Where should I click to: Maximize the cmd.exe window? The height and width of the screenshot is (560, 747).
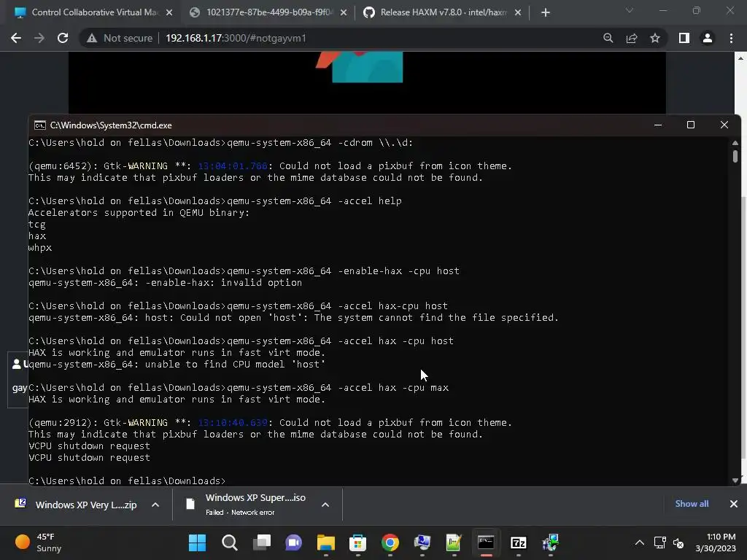690,125
